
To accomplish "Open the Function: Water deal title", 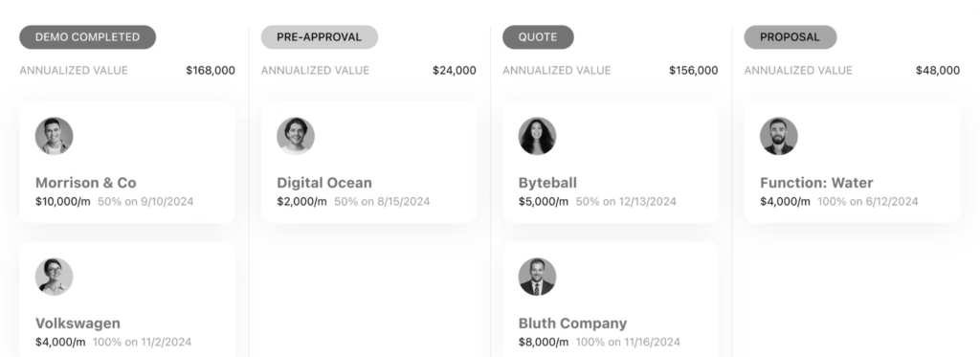I will 816,183.
